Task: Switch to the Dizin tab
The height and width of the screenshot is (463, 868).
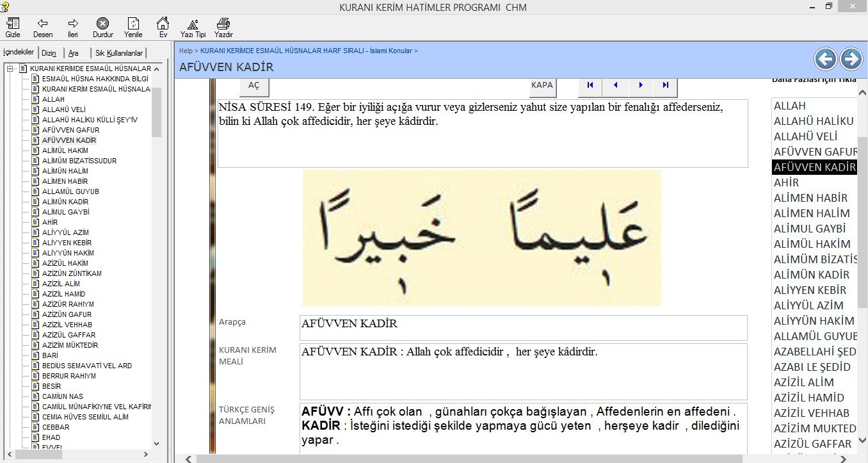Action: click(x=49, y=53)
